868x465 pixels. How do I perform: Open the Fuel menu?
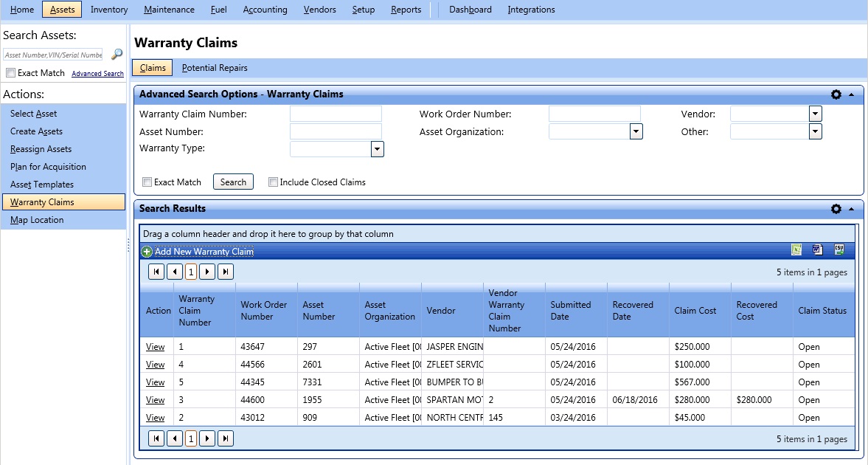tap(219, 10)
